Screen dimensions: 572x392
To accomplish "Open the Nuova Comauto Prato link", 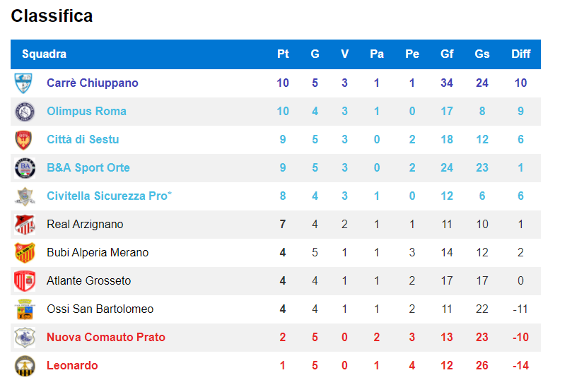I will click(x=106, y=337).
